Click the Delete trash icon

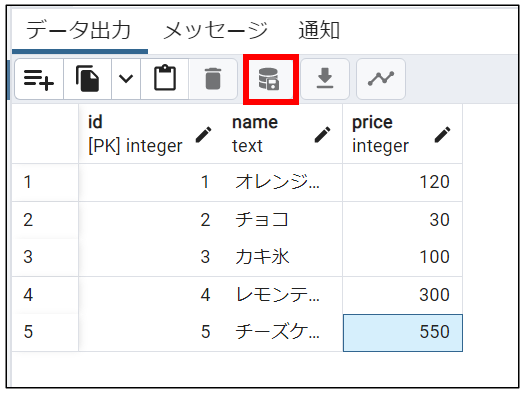click(213, 79)
